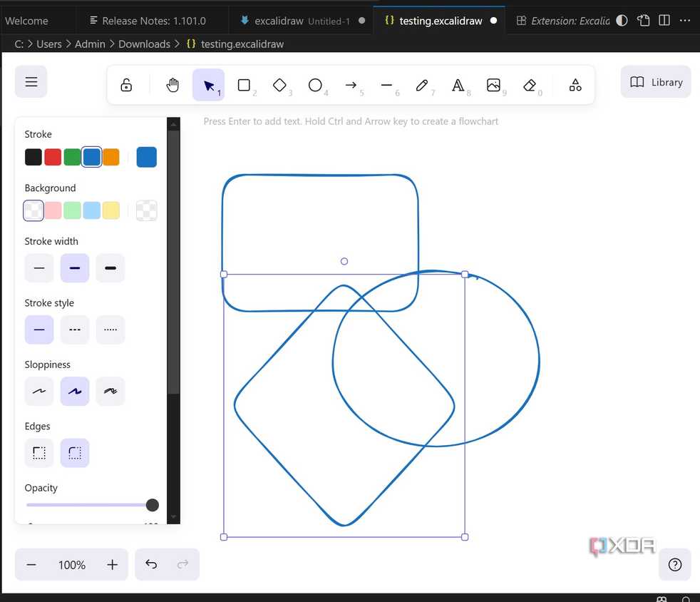Open the editor more actions ellipsis

(685, 21)
